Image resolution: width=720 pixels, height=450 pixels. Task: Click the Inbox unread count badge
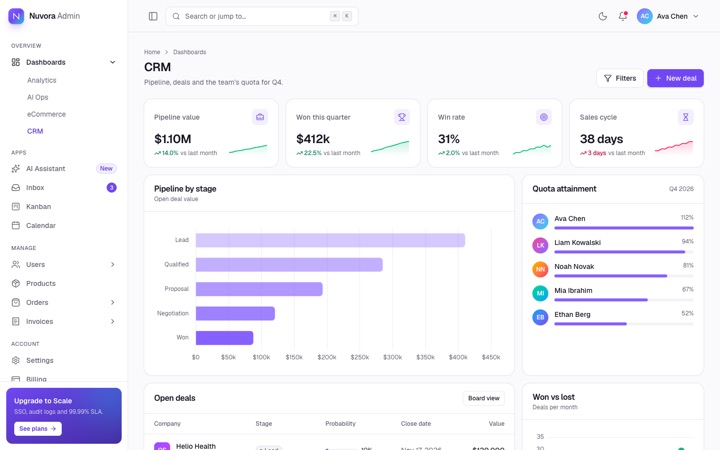coord(112,187)
